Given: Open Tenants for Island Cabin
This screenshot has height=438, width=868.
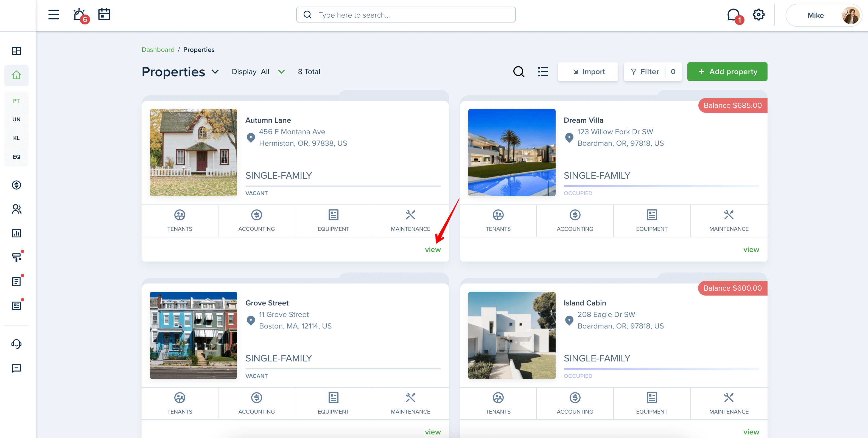Looking at the screenshot, I should pos(498,403).
